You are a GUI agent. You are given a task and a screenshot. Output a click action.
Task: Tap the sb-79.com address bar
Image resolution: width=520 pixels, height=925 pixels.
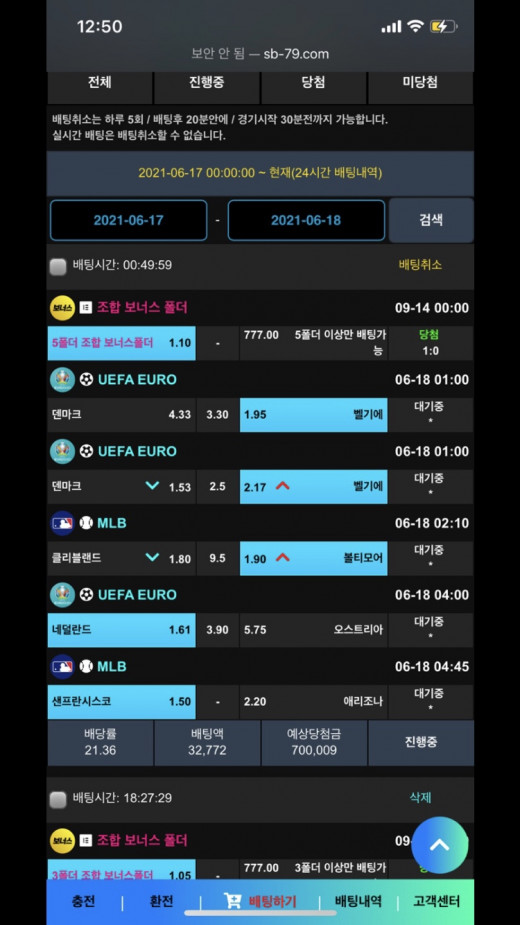pyautogui.click(x=260, y=54)
